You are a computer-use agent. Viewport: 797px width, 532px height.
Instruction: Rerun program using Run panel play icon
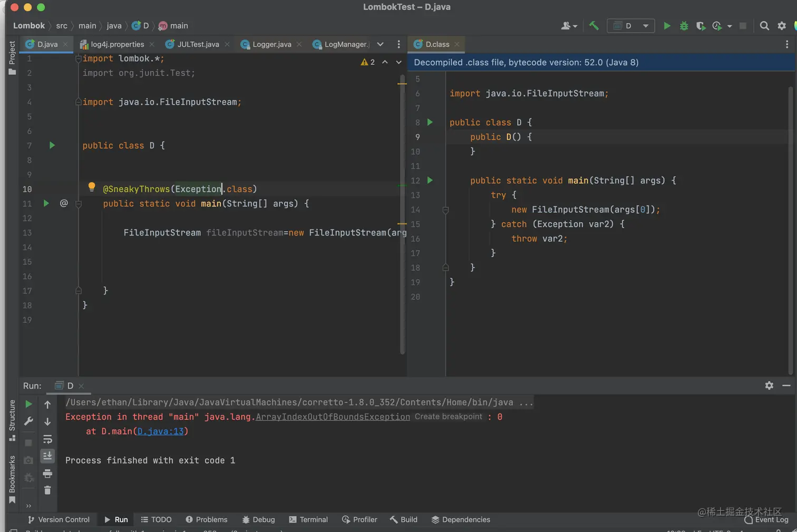tap(28, 405)
